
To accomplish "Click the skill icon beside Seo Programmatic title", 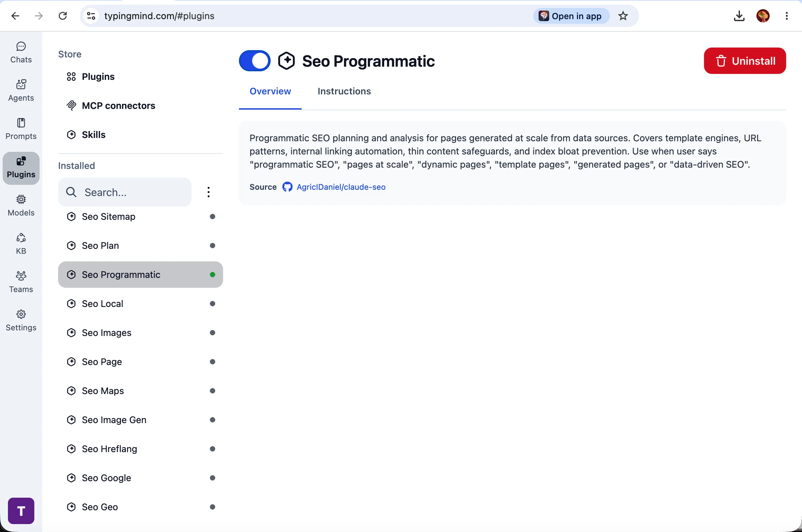I will pyautogui.click(x=287, y=61).
